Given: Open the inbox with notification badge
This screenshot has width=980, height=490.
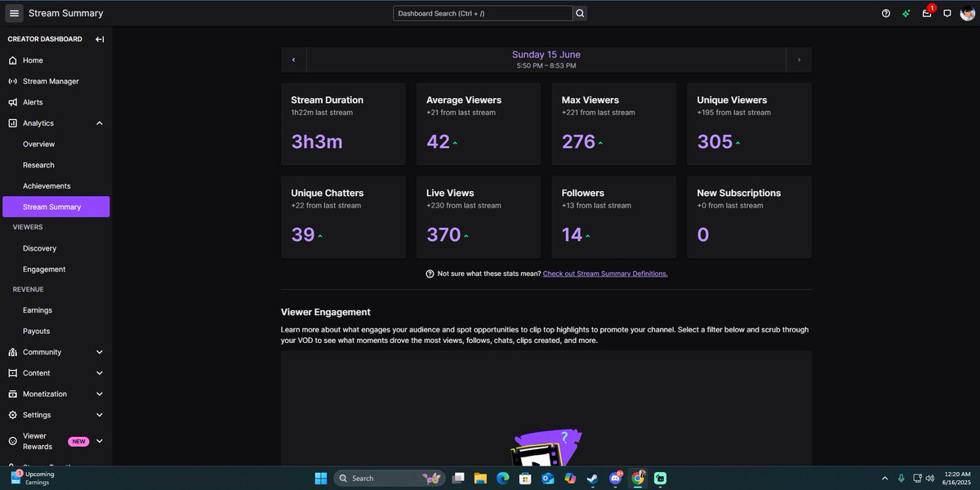Looking at the screenshot, I should [x=928, y=12].
